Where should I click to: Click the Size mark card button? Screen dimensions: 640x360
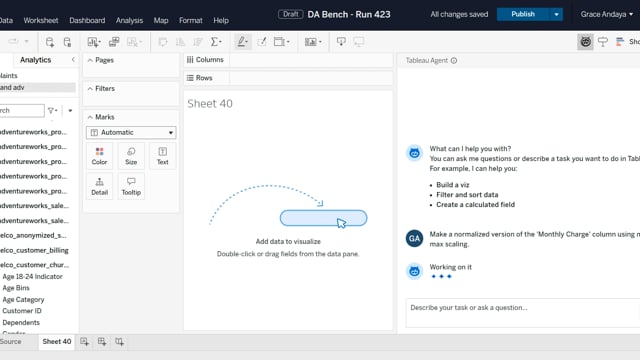pyautogui.click(x=131, y=156)
